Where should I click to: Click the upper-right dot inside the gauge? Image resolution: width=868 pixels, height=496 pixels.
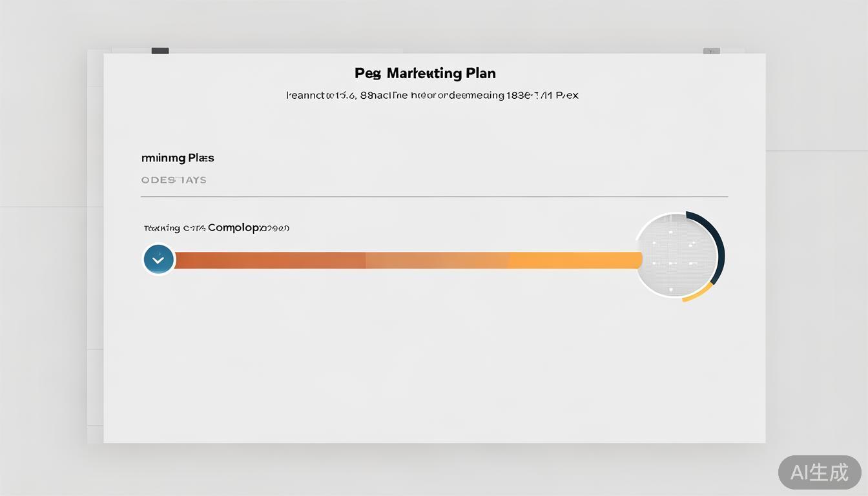tap(692, 244)
